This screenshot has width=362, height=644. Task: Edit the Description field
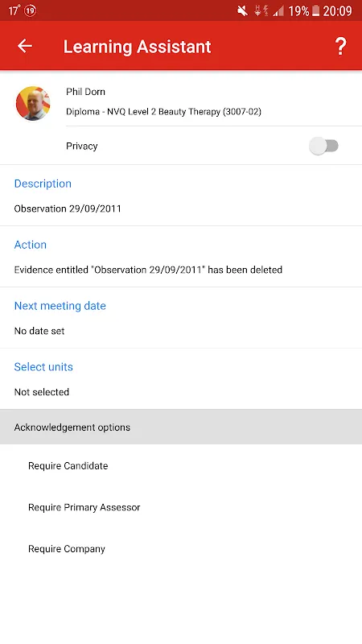pos(181,196)
